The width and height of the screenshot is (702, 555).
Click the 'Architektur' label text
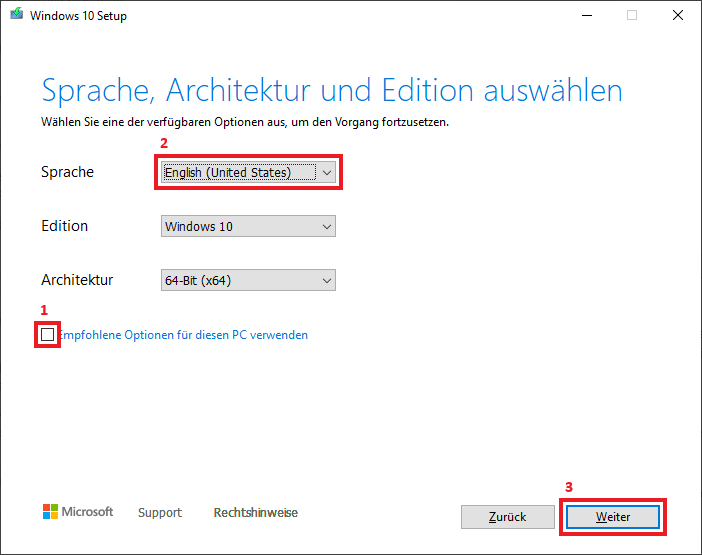pos(77,280)
